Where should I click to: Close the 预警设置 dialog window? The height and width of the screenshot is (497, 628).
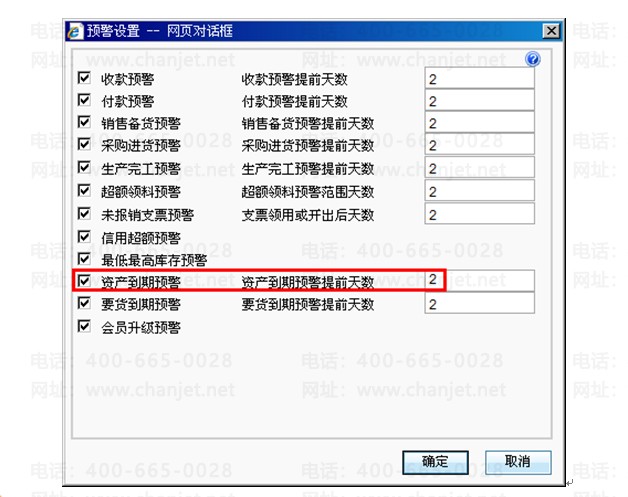(x=551, y=31)
